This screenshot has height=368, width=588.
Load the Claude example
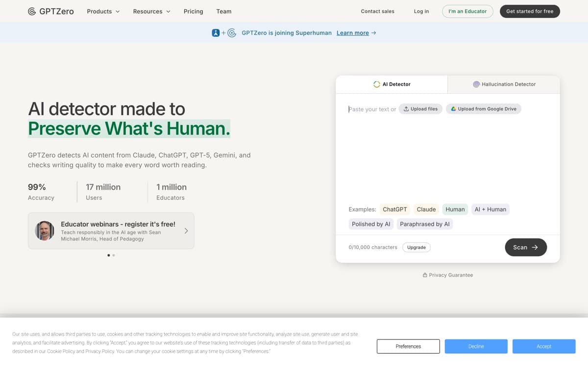pos(426,210)
